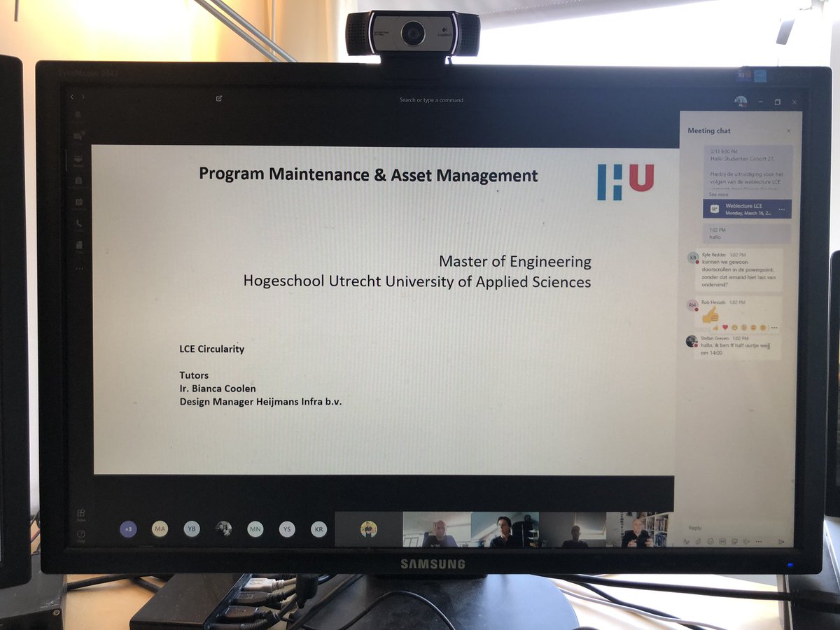840x630 pixels.
Task: Start a new chat with the compose icon
Action: 219,99
